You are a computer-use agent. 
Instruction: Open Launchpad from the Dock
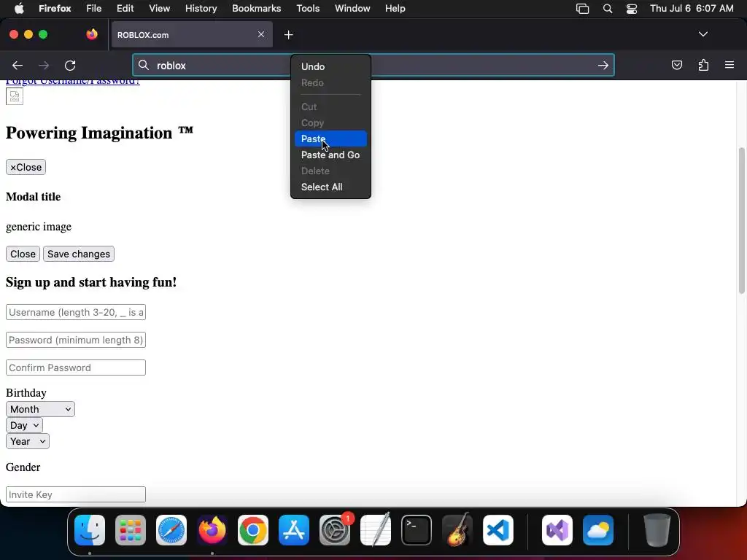131,530
